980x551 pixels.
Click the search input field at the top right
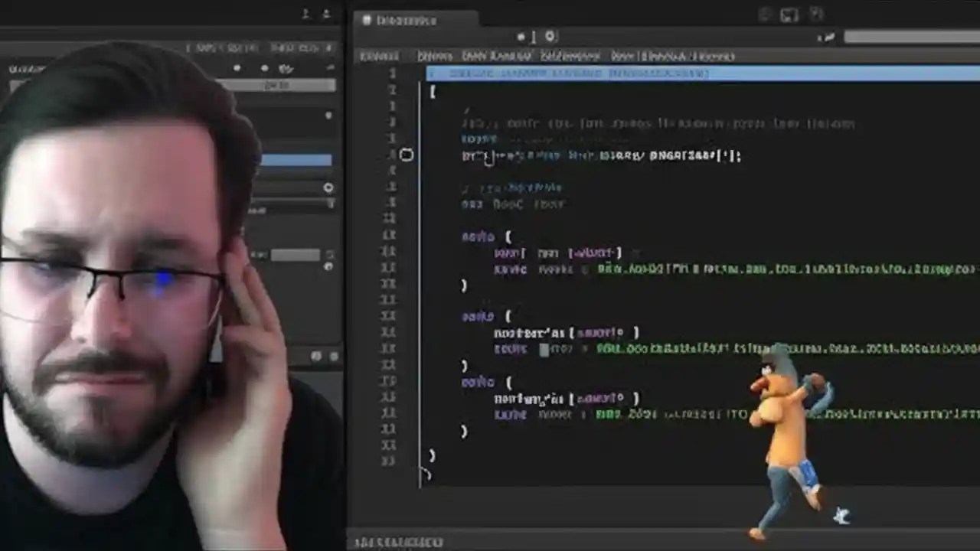tap(911, 37)
